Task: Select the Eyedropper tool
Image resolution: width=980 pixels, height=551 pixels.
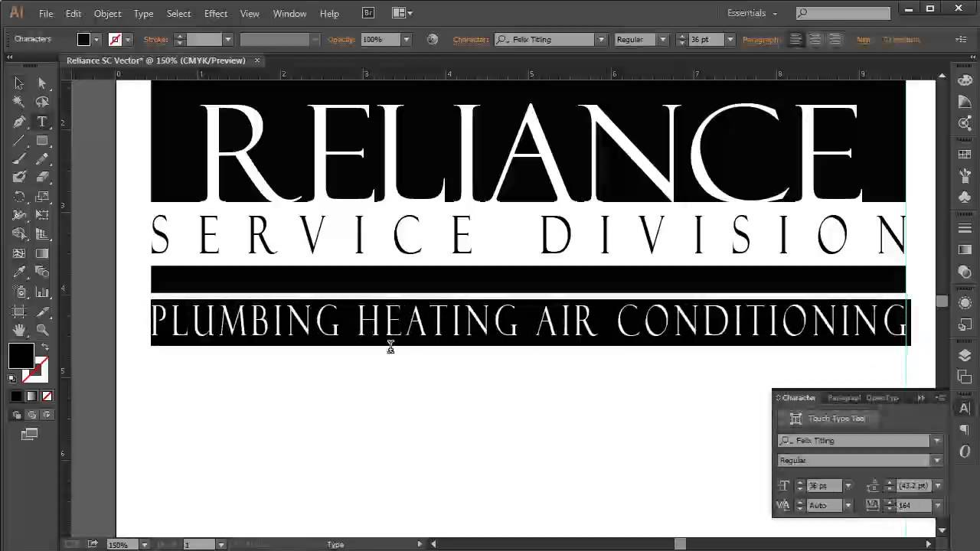Action: coord(19,272)
